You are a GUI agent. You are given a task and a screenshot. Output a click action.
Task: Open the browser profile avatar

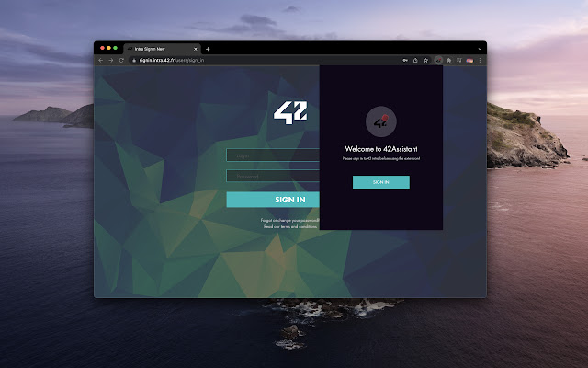[x=469, y=61]
